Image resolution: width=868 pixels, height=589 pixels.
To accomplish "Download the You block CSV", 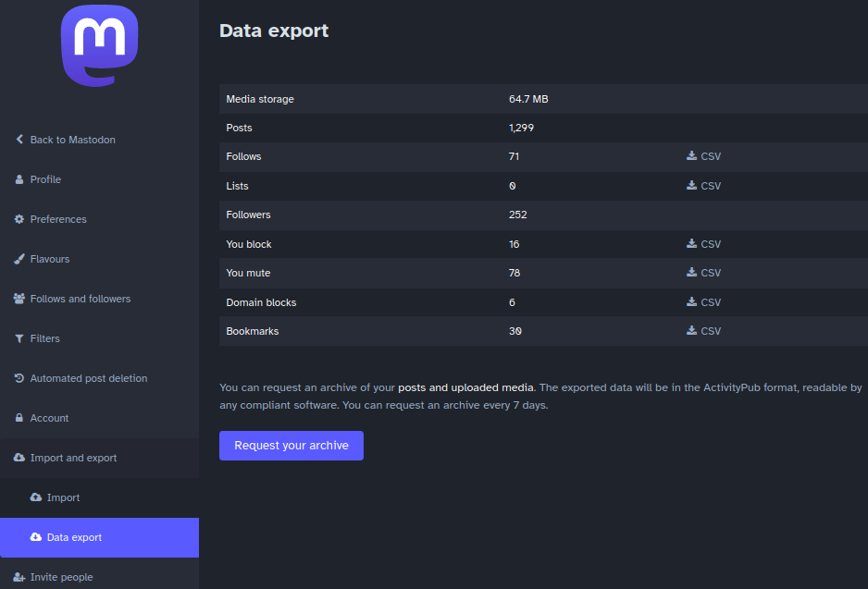I will (x=703, y=244).
